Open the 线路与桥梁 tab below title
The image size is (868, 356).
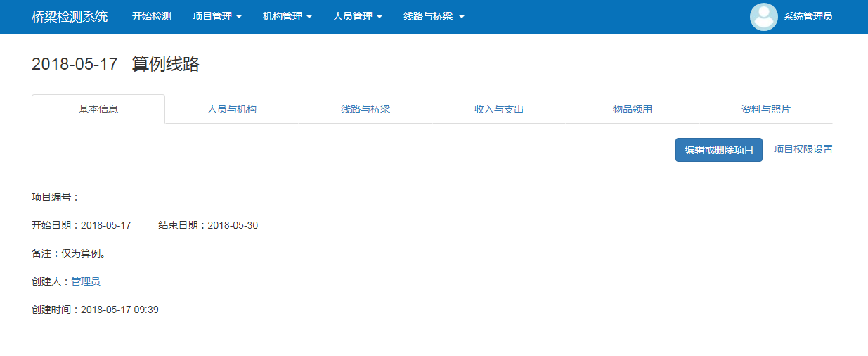(365, 110)
